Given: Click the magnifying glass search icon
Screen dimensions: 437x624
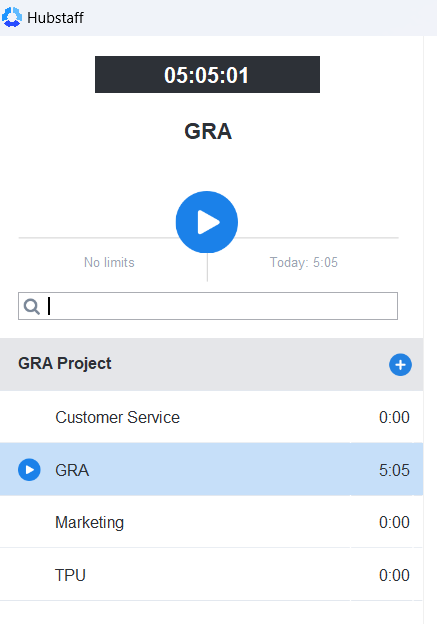Looking at the screenshot, I should [31, 306].
